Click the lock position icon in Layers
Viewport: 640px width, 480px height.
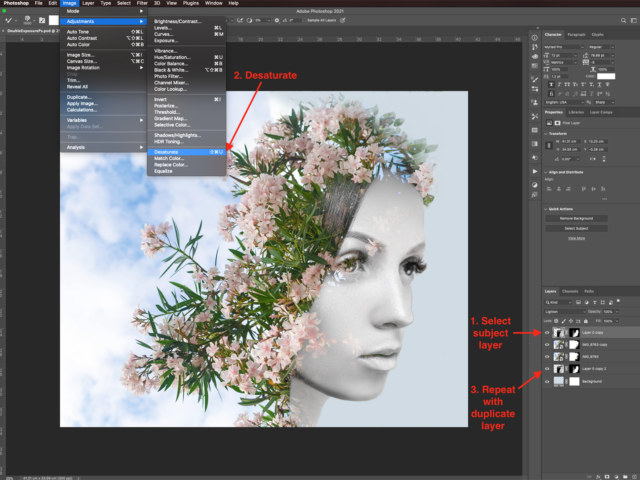(x=570, y=319)
